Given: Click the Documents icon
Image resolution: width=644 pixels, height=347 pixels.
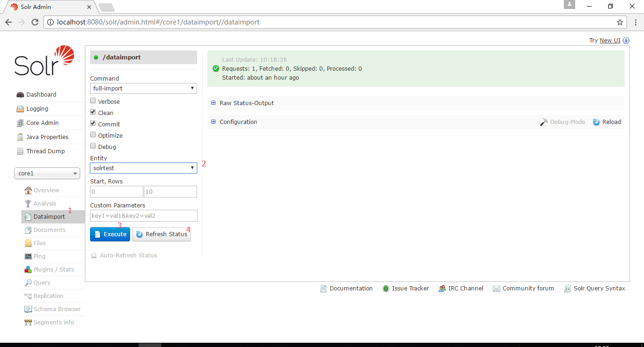Looking at the screenshot, I should tap(28, 230).
